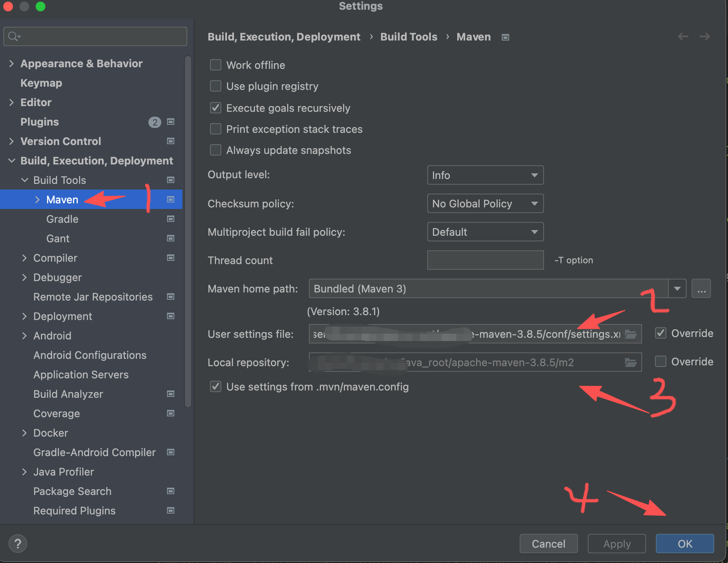Open Multiproject build fail policy dropdown
728x563 pixels.
coord(485,232)
